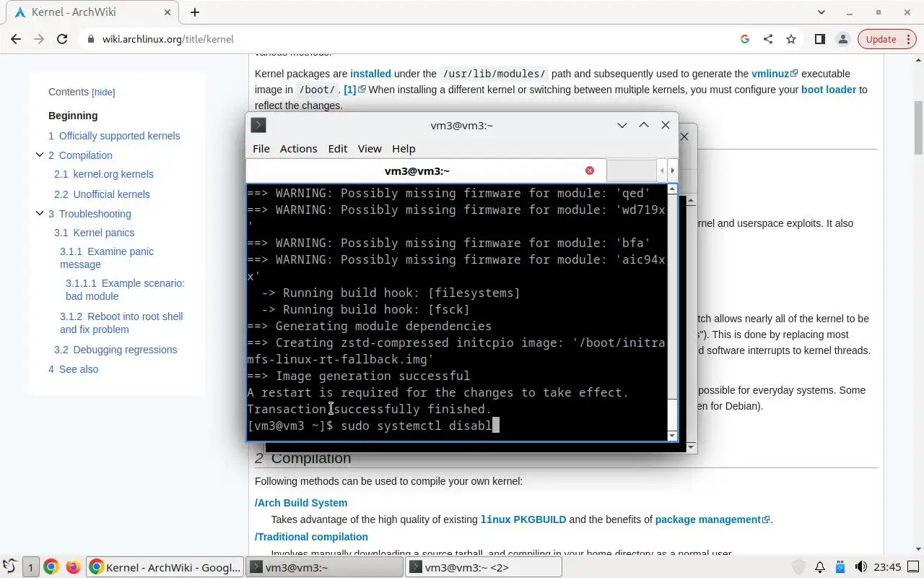
Task: Launch Firefox from the taskbar launcher
Action: tap(73, 567)
